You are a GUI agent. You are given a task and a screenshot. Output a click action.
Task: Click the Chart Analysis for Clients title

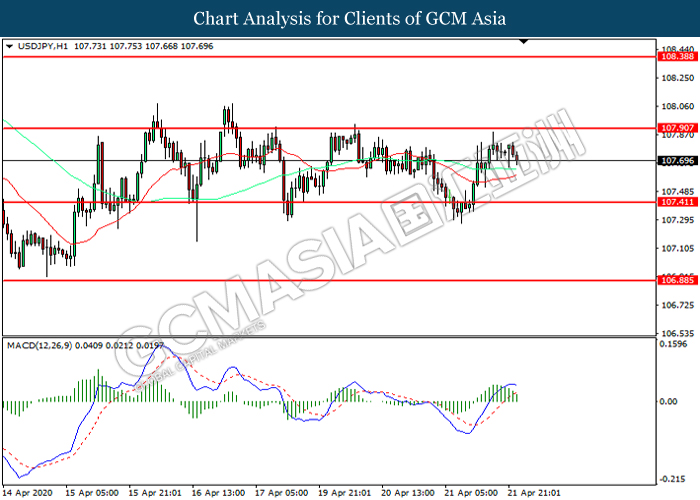(x=350, y=19)
